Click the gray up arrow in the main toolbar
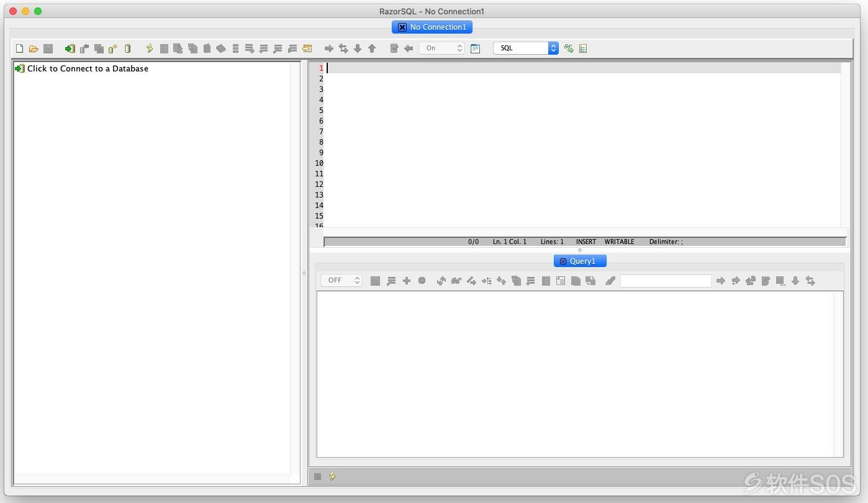This screenshot has height=503, width=868. 372,48
